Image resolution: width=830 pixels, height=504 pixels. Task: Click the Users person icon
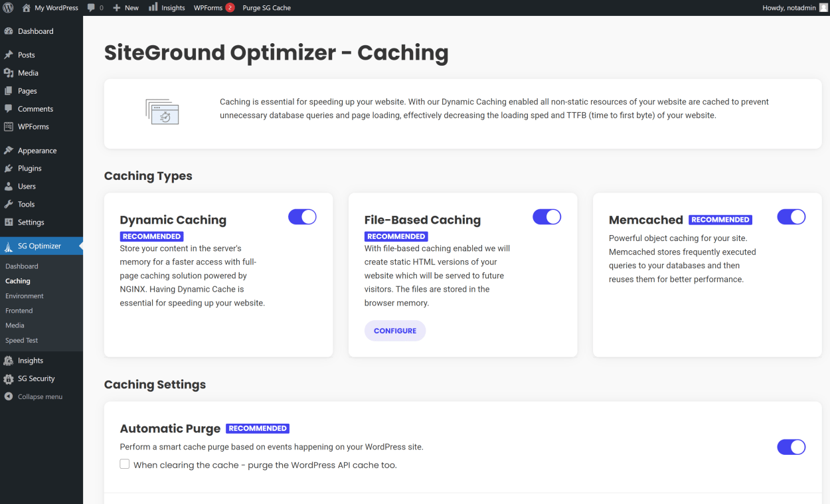pos(9,187)
